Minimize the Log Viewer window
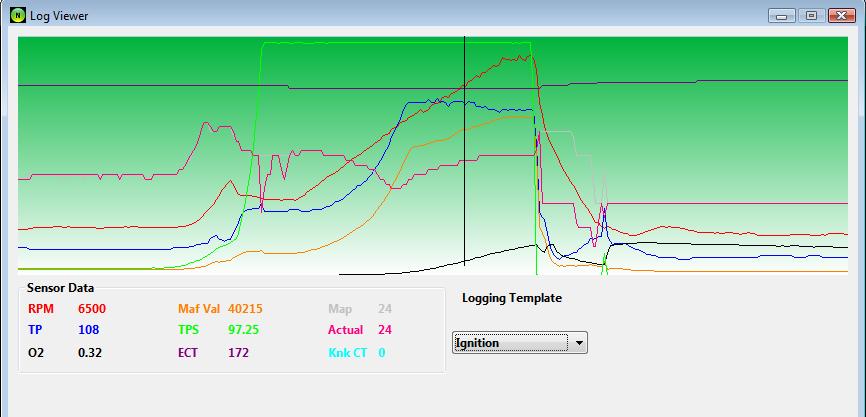Viewport: 866px width, 417px height. [784, 15]
